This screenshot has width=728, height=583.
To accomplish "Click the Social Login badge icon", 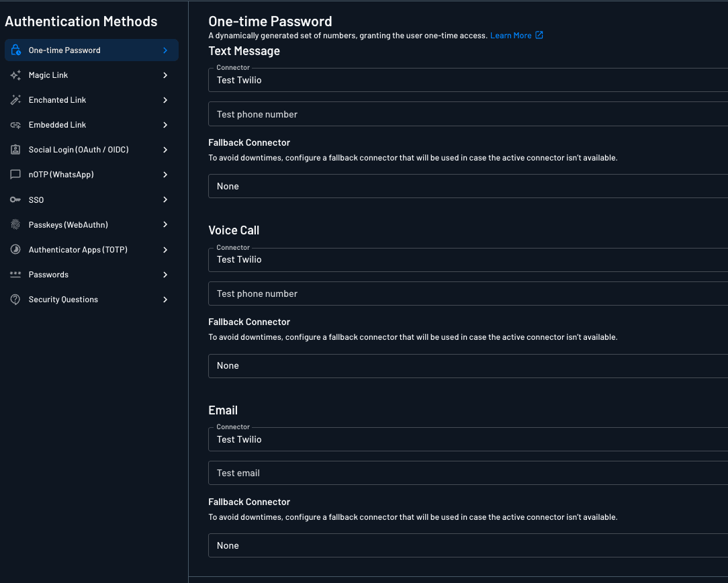I will point(15,150).
